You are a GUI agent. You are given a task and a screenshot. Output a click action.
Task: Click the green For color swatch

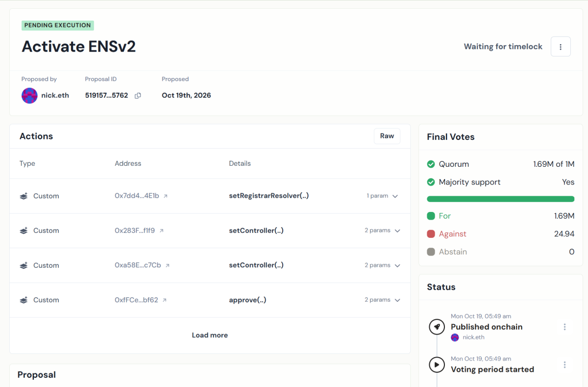point(431,216)
